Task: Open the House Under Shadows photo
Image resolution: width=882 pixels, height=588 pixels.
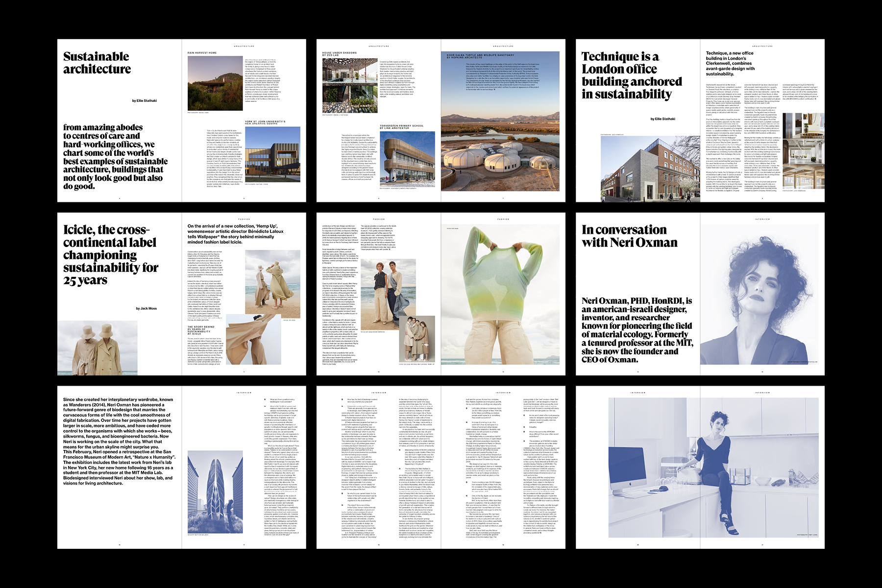Action: (350, 85)
